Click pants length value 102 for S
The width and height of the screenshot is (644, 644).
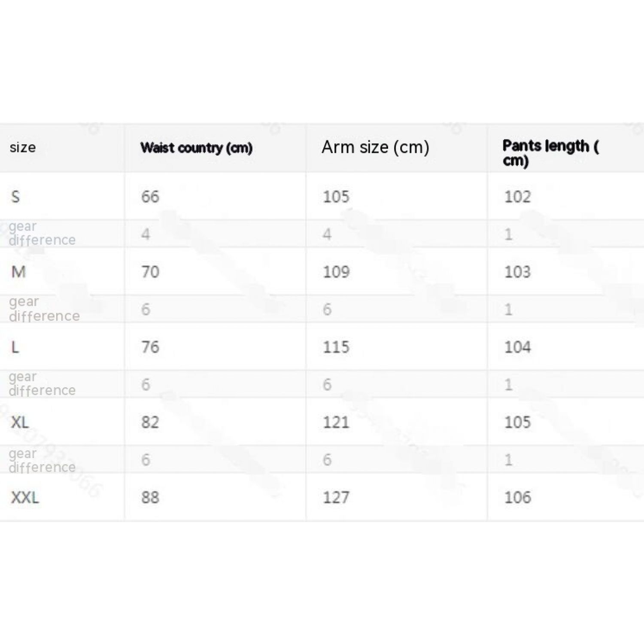(517, 197)
